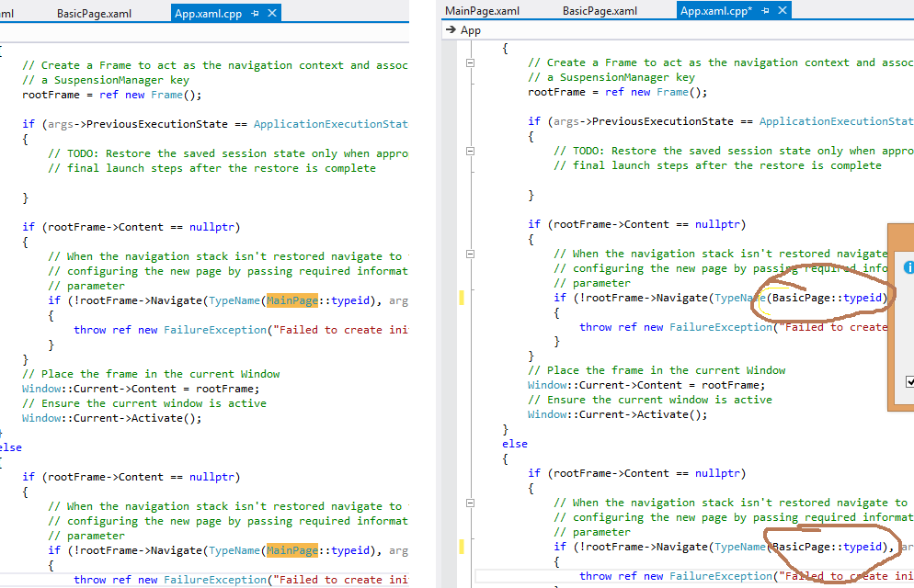The image size is (914, 588).
Task: Click first yellow change marker in right margin
Action: [x=462, y=298]
